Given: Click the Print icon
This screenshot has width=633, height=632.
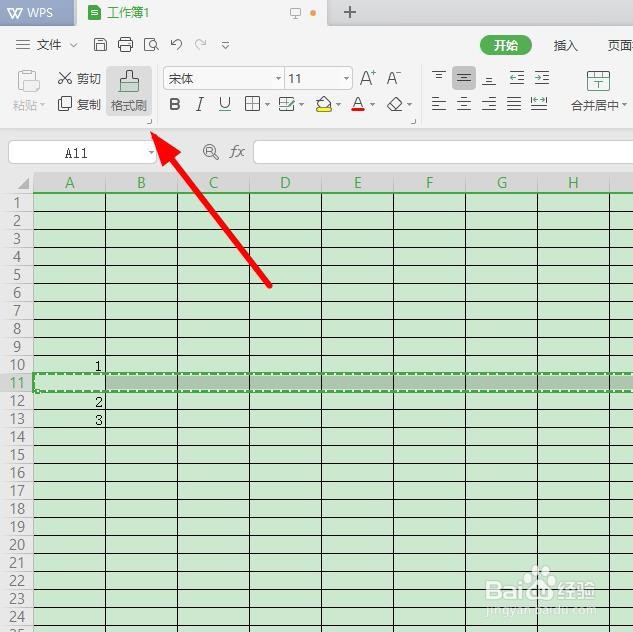Looking at the screenshot, I should 125,44.
